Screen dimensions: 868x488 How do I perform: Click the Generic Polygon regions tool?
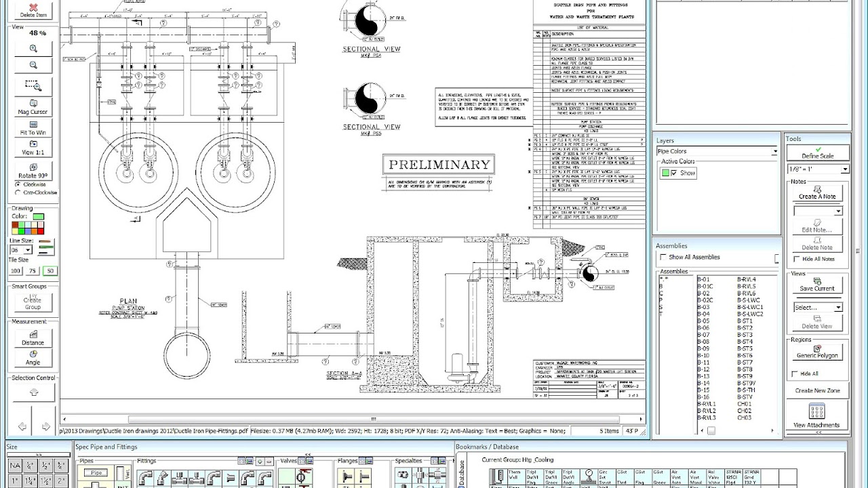coord(816,353)
